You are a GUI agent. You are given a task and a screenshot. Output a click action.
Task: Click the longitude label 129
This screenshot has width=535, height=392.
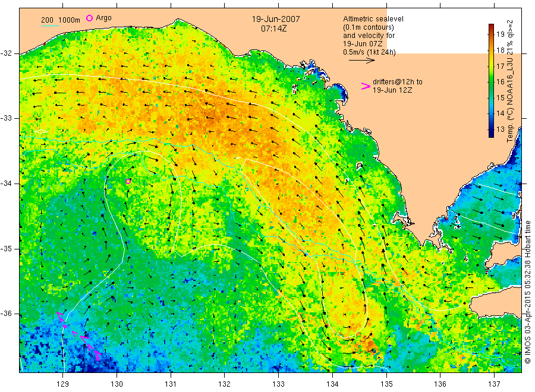(63, 384)
